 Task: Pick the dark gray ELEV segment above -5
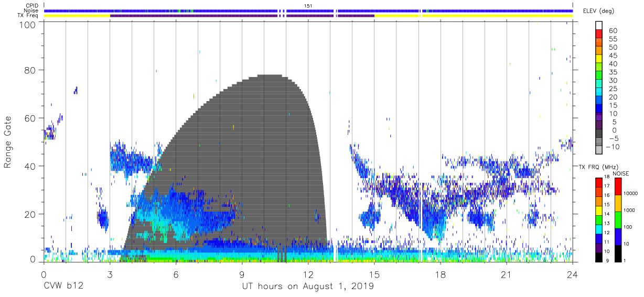coord(600,134)
